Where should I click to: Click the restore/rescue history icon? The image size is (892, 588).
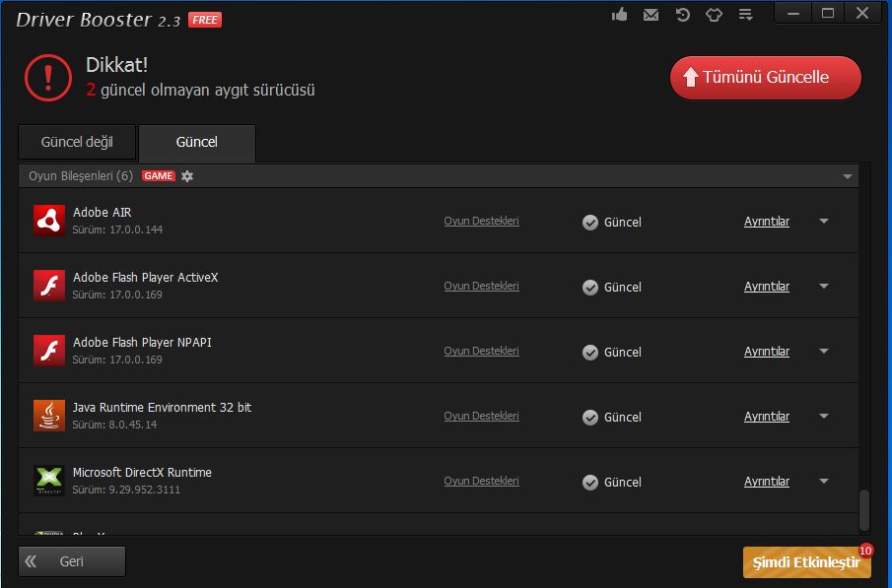coord(682,15)
